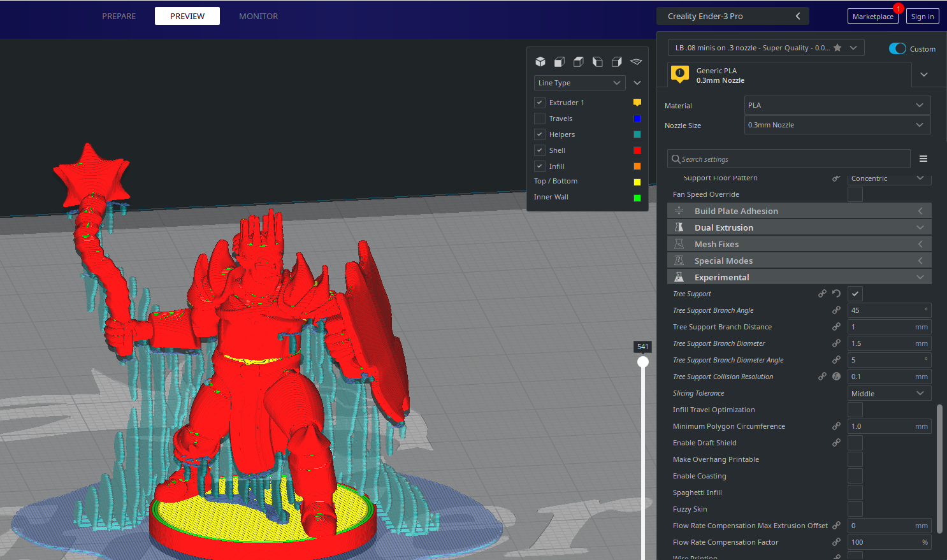Open the Slicing Tolerance Middle dropdown

[x=890, y=393]
